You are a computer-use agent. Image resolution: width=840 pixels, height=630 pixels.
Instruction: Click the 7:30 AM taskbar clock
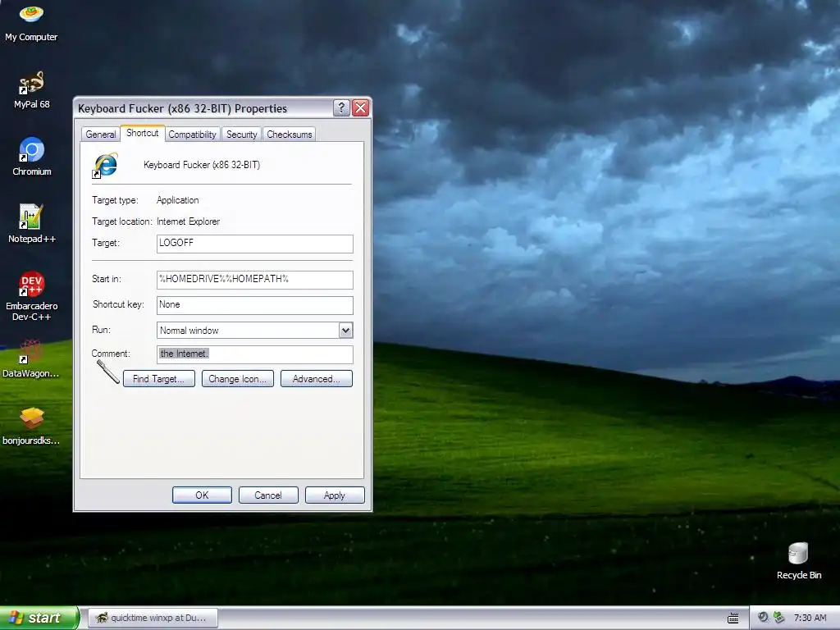tap(810, 618)
